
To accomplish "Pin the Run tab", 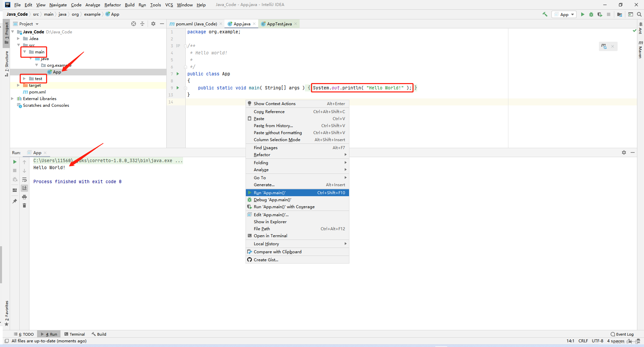I will click(15, 201).
